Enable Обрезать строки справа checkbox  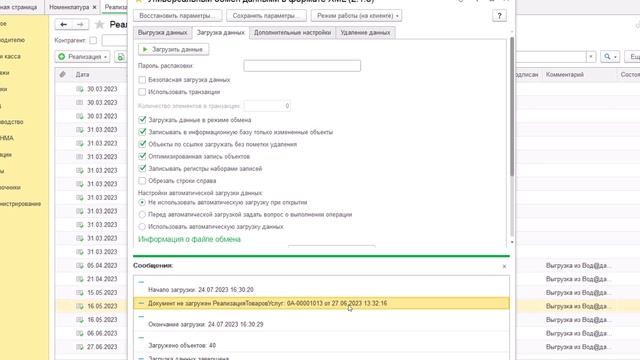point(142,180)
